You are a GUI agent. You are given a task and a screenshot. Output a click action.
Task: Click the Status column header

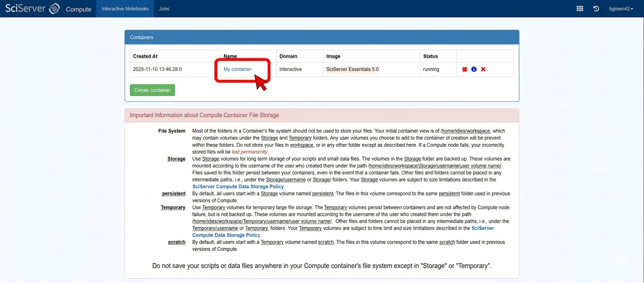click(430, 56)
